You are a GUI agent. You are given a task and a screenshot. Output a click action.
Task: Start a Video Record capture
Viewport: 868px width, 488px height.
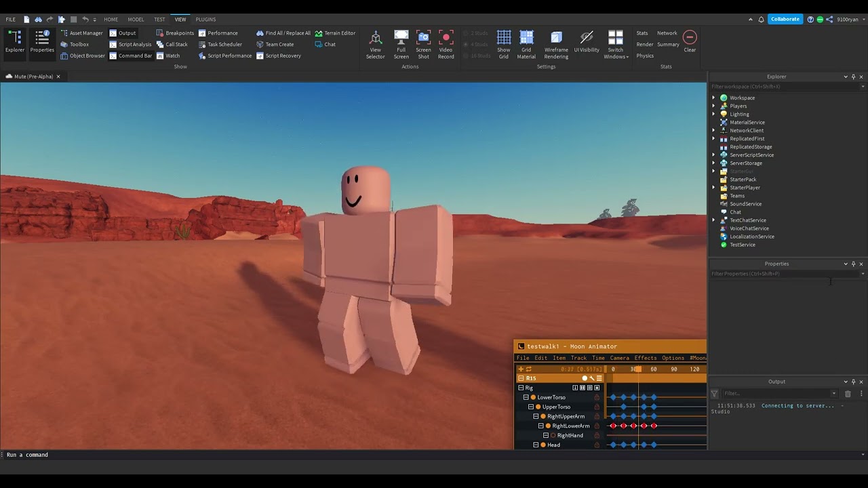[x=446, y=42]
